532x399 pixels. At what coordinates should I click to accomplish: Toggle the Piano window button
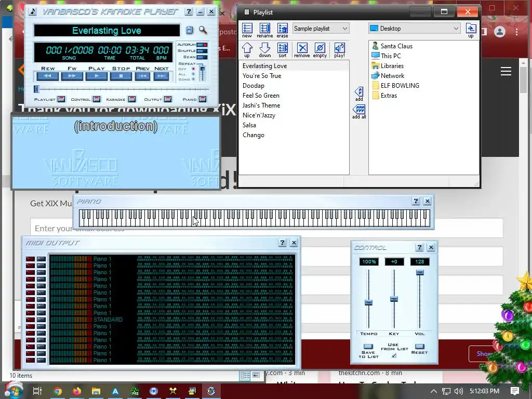point(203,99)
